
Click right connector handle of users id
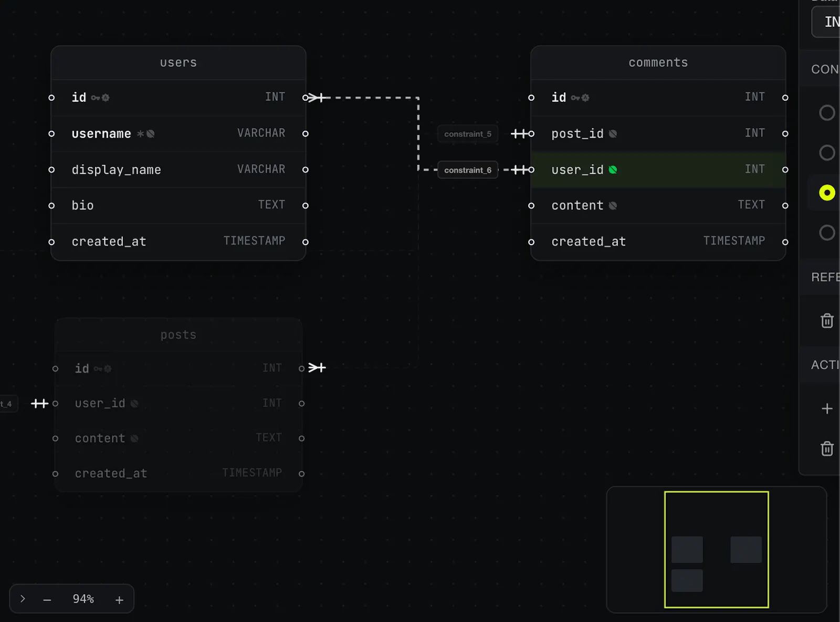[x=306, y=98]
